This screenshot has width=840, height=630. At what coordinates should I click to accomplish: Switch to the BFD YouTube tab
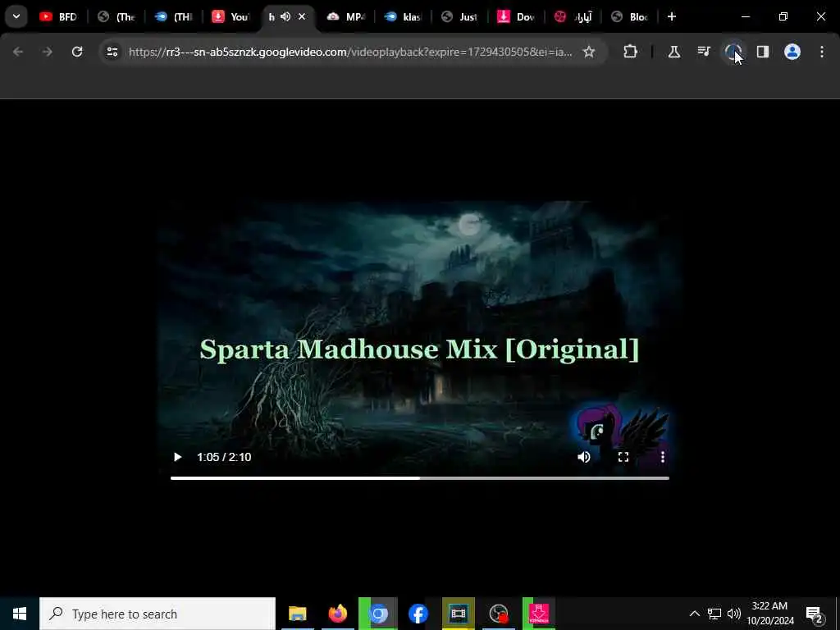coord(58,16)
